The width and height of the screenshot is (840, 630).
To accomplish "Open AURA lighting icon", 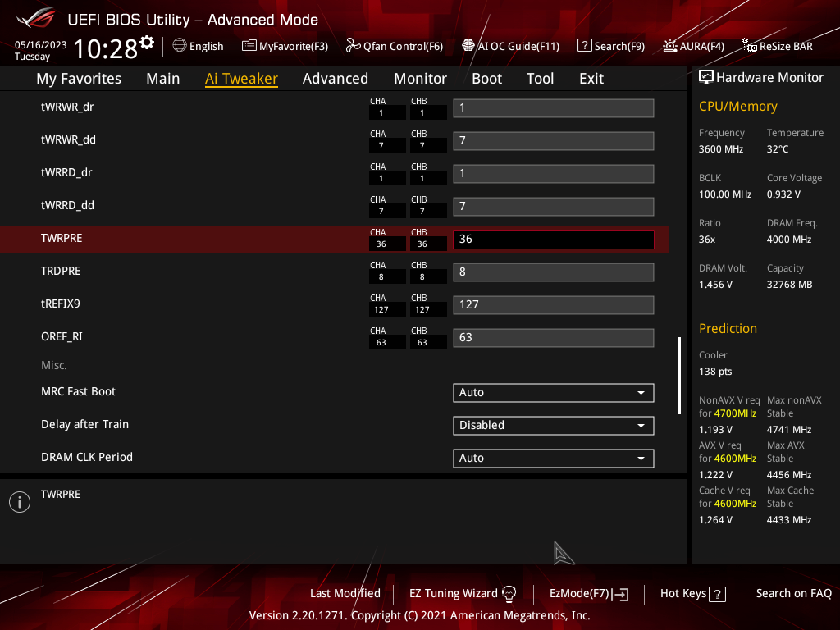I will (x=669, y=46).
